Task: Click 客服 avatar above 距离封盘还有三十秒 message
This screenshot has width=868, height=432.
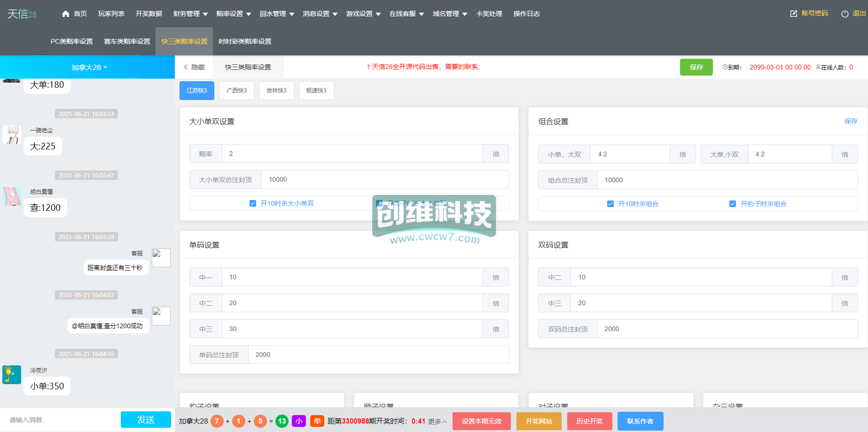Action: click(161, 258)
